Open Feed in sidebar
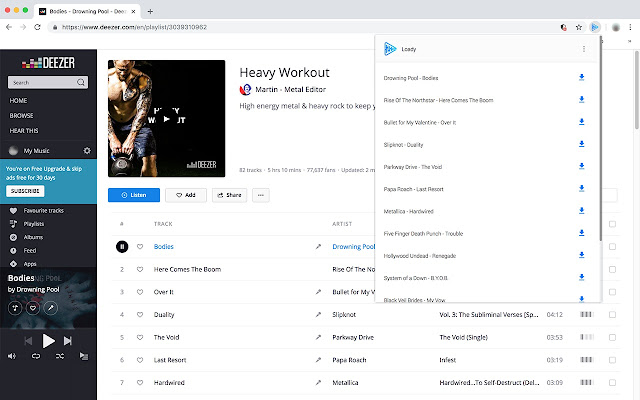This screenshot has height=400, width=640. click(30, 251)
